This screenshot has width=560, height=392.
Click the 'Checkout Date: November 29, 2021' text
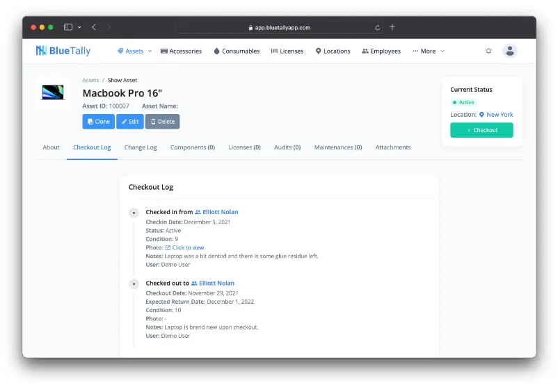192,293
